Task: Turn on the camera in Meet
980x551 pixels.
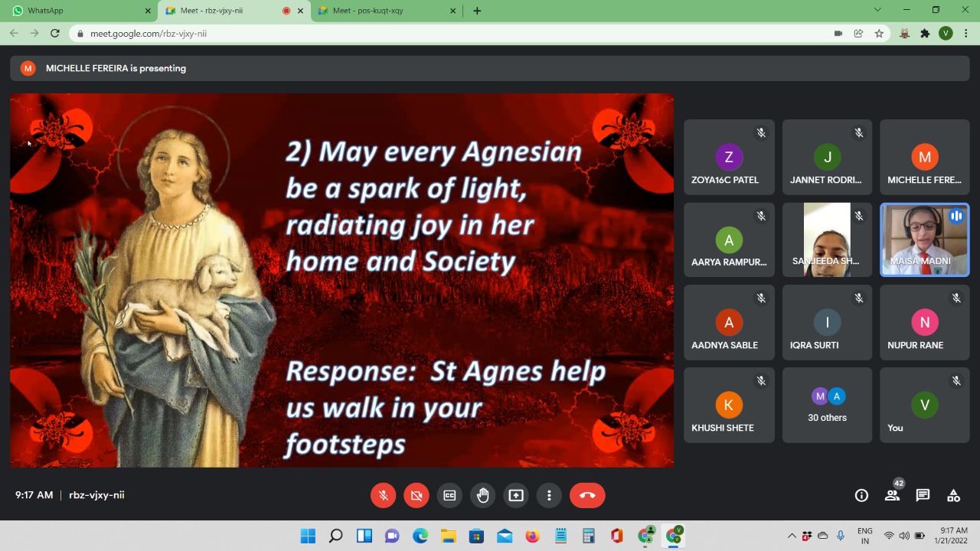Action: coord(416,495)
